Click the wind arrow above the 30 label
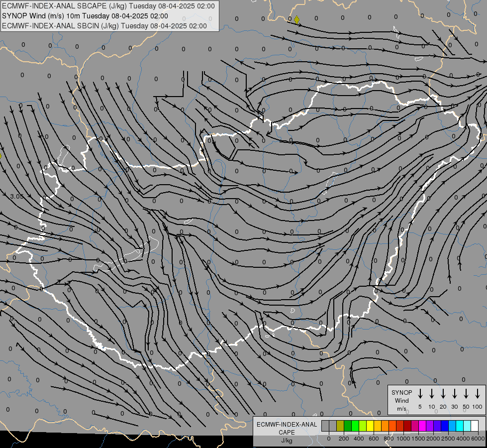Screen dimensions: 487x448 [454, 394]
